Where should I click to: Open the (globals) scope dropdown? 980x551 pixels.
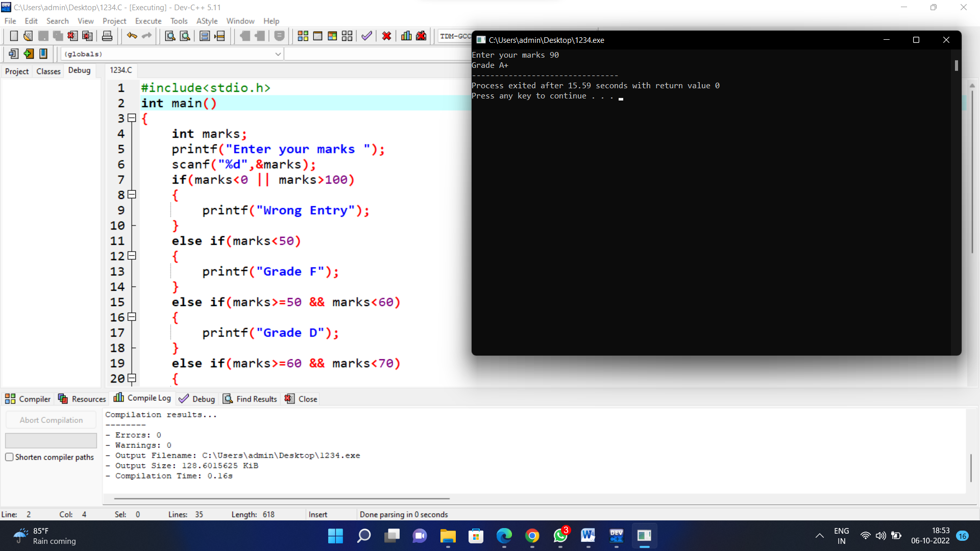278,54
